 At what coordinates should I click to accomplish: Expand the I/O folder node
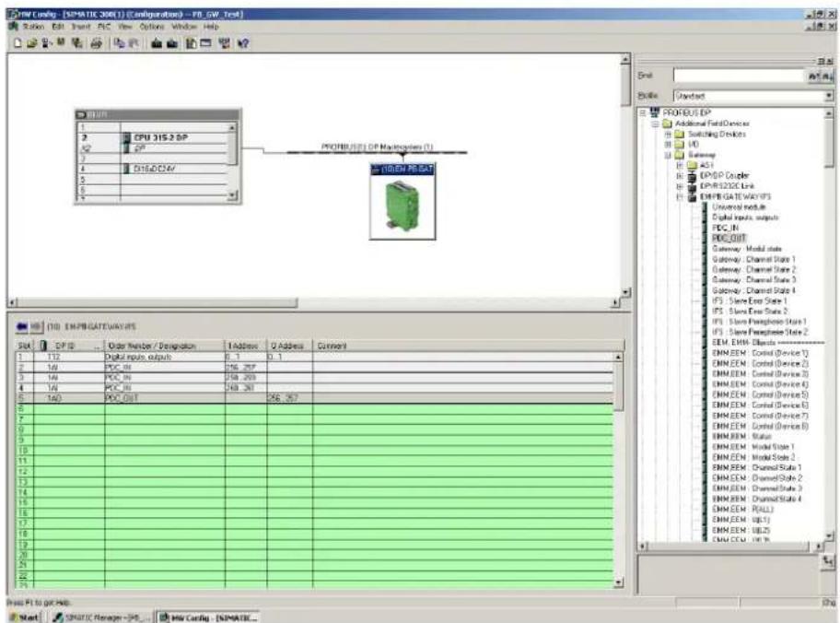pos(668,144)
